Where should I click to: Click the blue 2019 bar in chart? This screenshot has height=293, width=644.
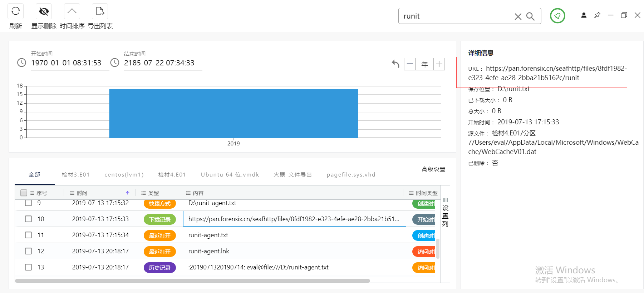(233, 113)
